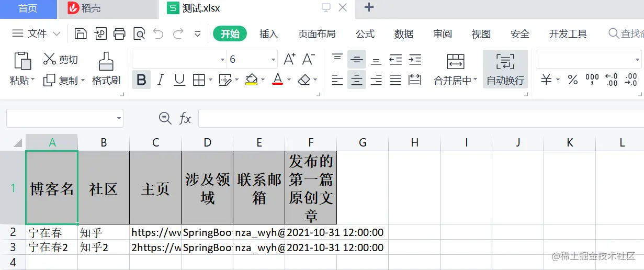Decrease font size with A- icon
This screenshot has height=270, width=644.
pos(309,59)
